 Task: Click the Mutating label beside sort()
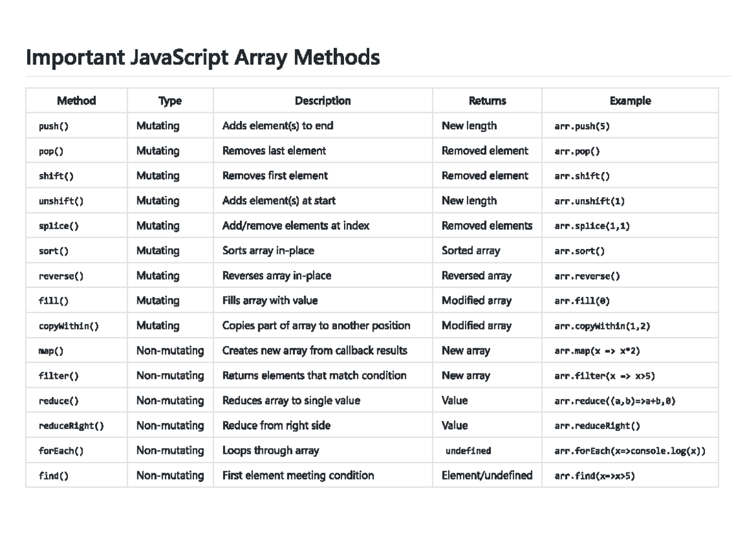click(157, 251)
